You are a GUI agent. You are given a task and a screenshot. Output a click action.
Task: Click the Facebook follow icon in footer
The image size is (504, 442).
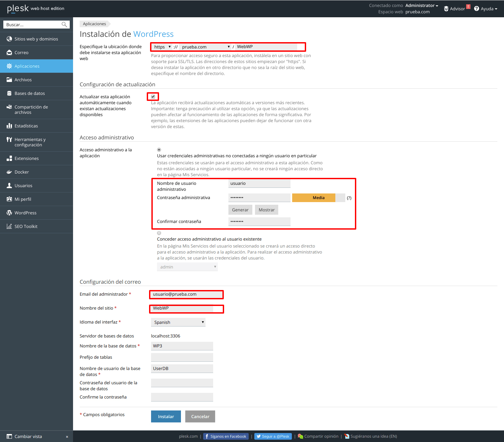(207, 436)
